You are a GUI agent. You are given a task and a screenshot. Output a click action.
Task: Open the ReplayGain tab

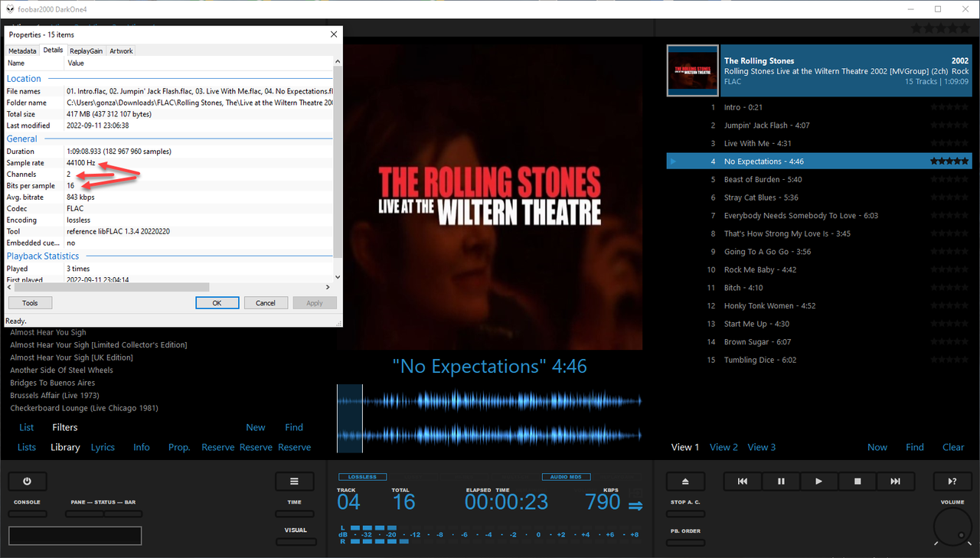click(x=86, y=51)
